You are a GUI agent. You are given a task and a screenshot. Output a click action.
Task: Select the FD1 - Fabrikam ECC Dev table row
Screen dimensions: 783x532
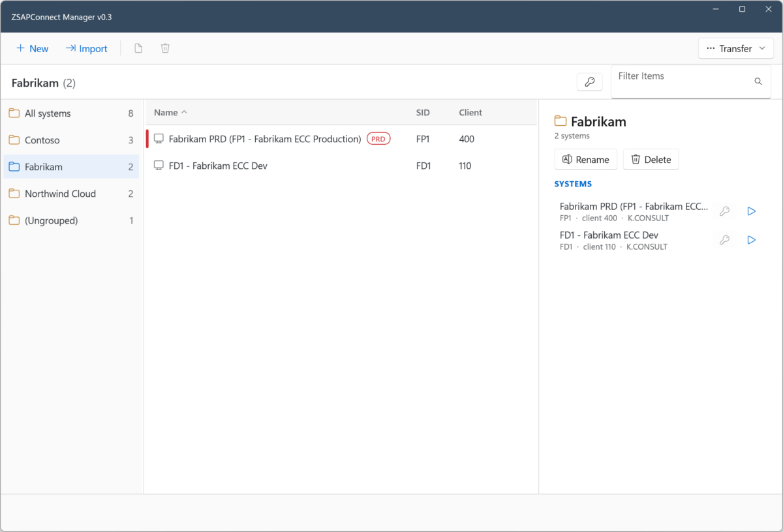[x=341, y=166]
